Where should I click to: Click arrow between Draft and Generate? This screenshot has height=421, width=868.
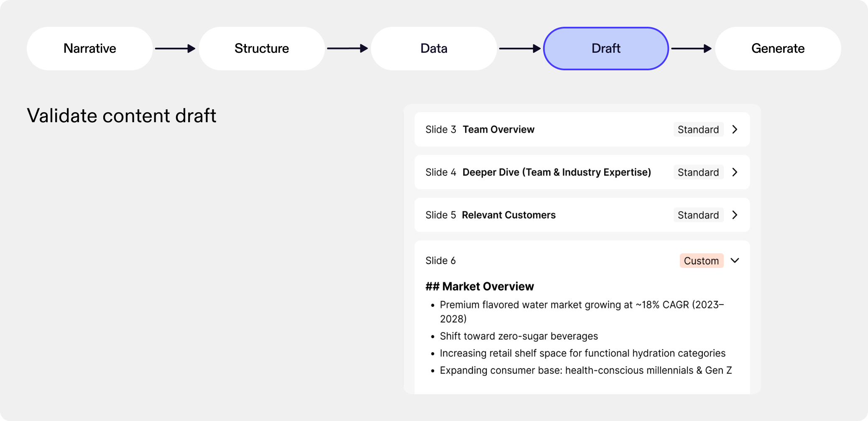(691, 49)
